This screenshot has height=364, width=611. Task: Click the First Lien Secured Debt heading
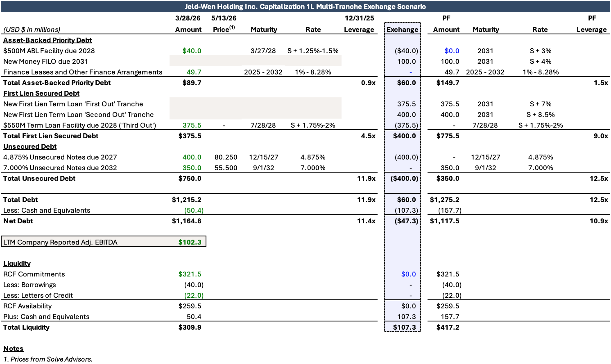[41, 93]
